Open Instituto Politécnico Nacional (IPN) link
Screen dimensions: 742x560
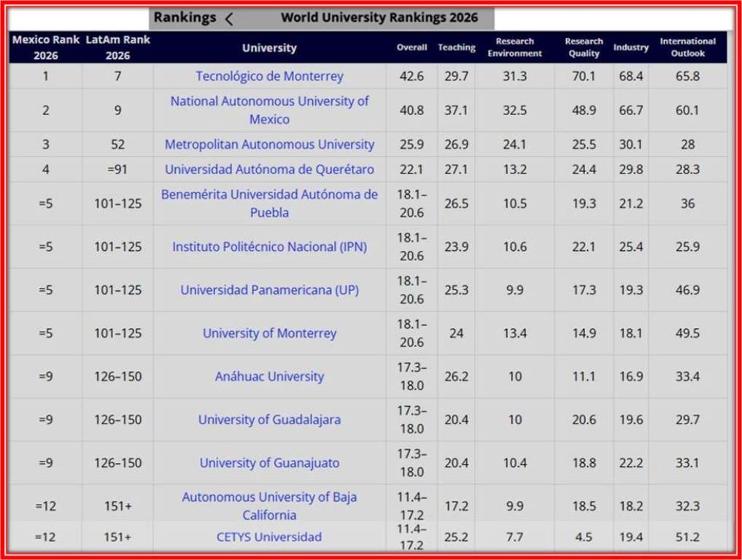click(x=269, y=246)
